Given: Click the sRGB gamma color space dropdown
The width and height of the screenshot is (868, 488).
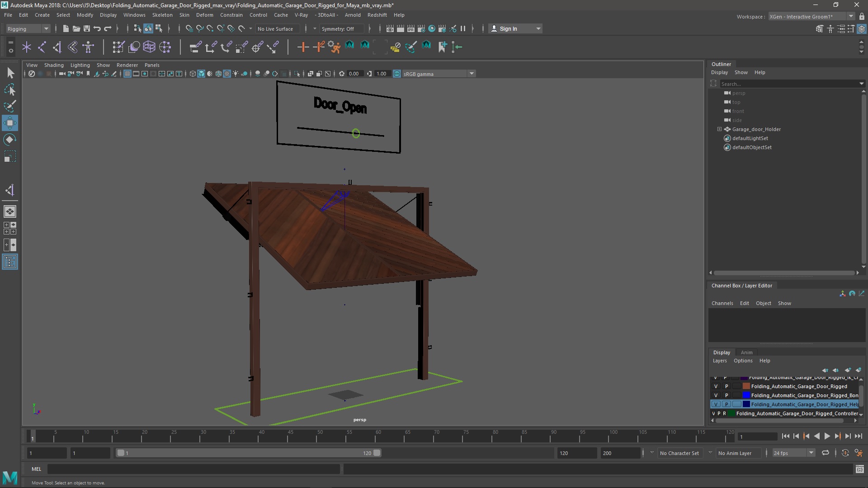Looking at the screenshot, I should pyautogui.click(x=435, y=73).
